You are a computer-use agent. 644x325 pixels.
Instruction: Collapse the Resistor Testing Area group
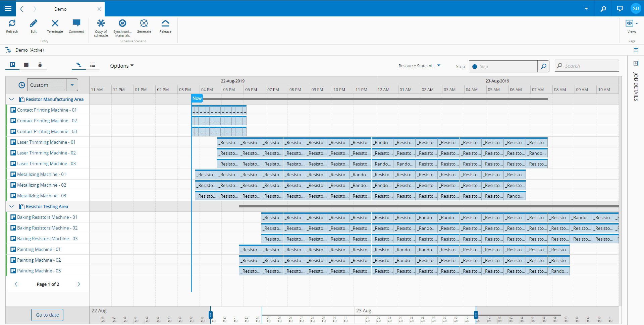click(11, 206)
